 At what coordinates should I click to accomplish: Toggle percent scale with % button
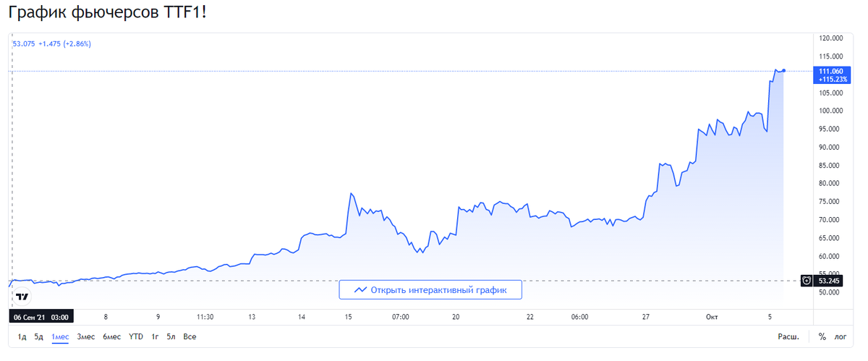click(822, 337)
